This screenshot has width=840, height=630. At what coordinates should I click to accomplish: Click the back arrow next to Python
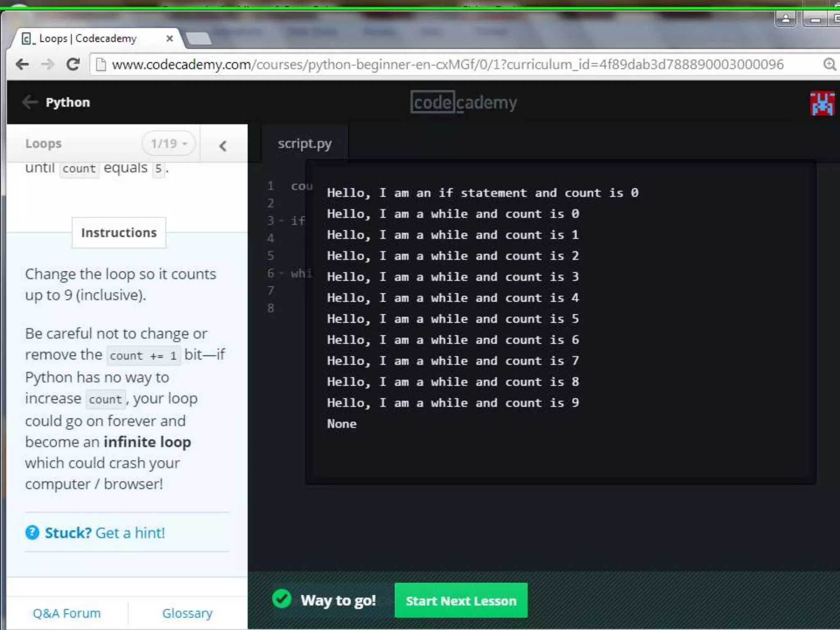30,102
